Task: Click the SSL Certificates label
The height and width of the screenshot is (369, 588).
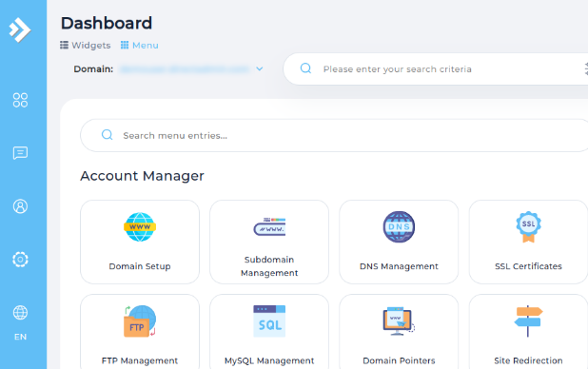Action: 528,266
